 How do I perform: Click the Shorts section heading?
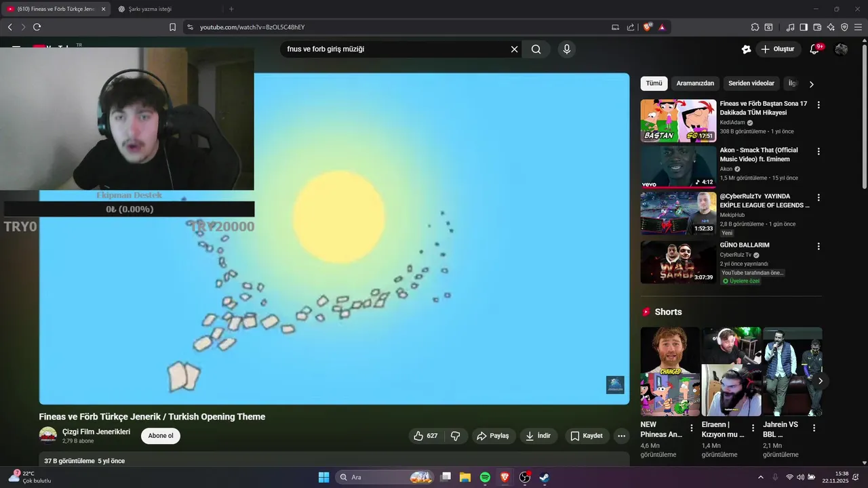pyautogui.click(x=668, y=312)
